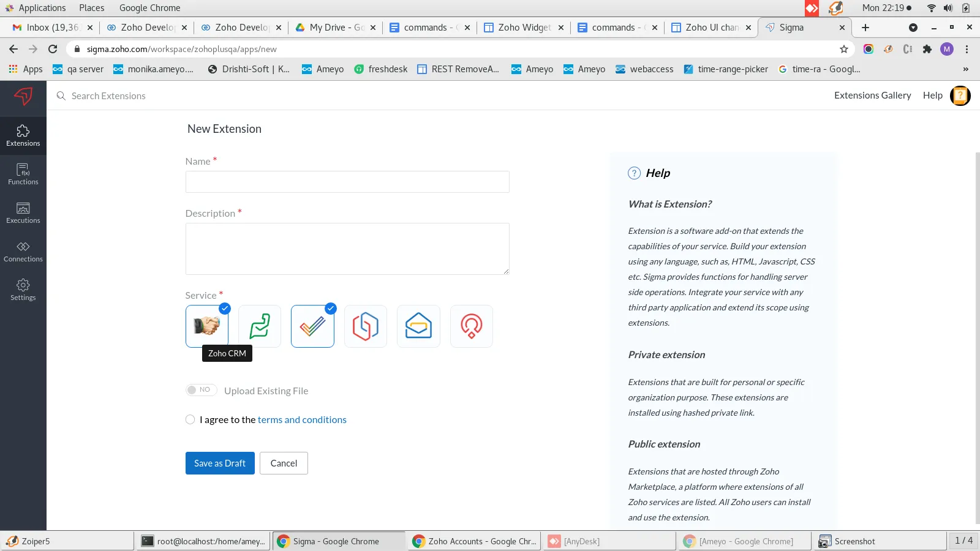
Task: Select the Zoho CRM handshake service icon
Action: tap(207, 326)
